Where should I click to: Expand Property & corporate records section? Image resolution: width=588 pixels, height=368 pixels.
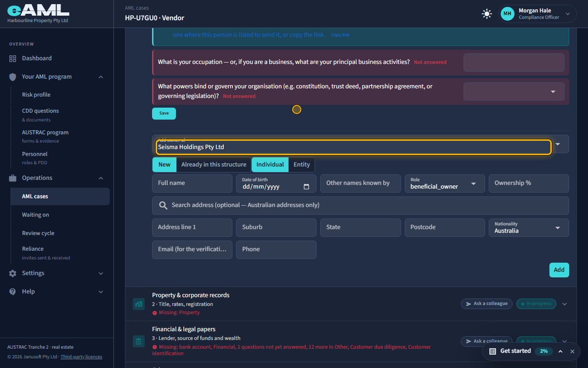point(565,304)
